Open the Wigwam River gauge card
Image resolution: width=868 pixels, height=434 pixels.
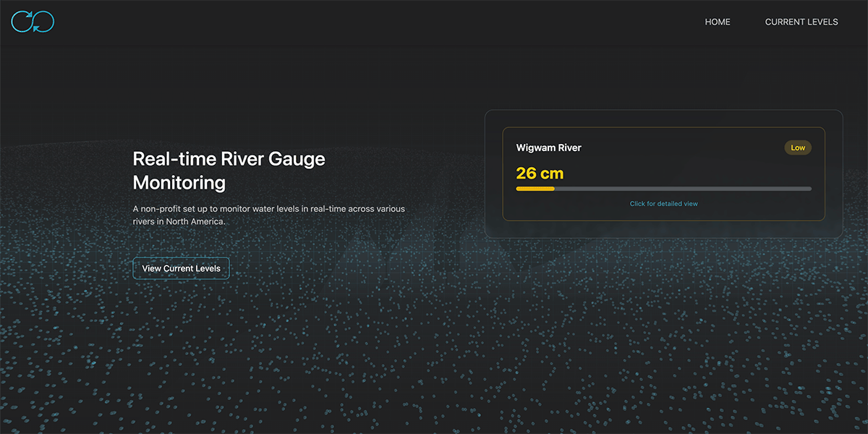[x=663, y=174]
